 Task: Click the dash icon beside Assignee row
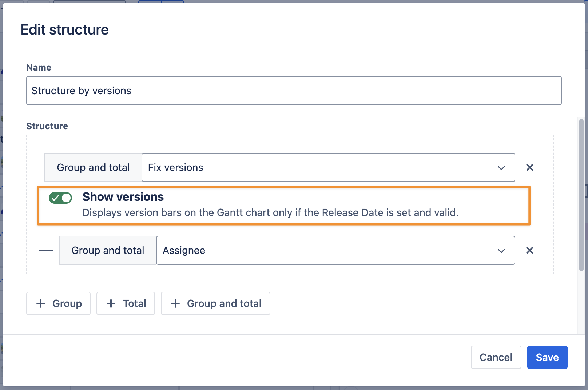tap(46, 250)
